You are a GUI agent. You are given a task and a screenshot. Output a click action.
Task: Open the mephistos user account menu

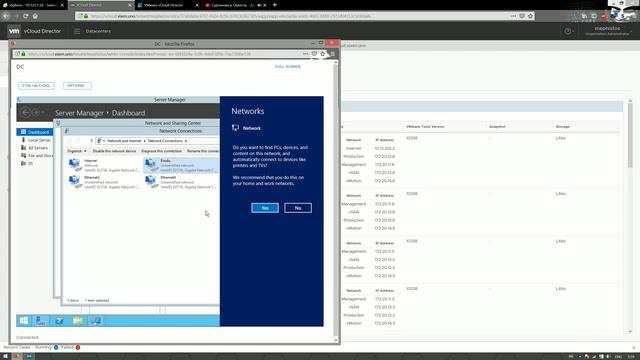pos(607,31)
